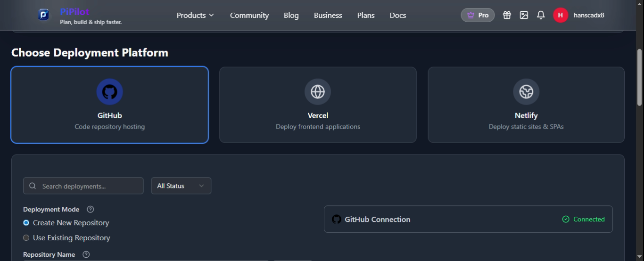Open the gift rewards icon
The width and height of the screenshot is (644, 261).
click(507, 15)
